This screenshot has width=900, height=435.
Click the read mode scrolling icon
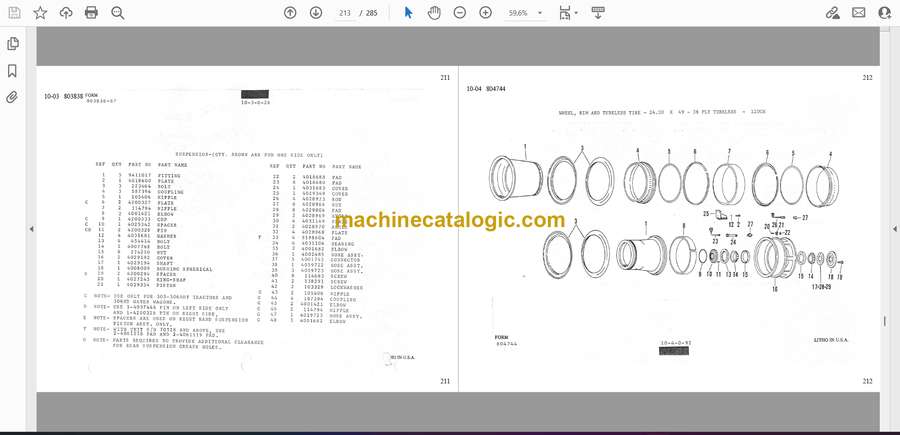pos(598,13)
